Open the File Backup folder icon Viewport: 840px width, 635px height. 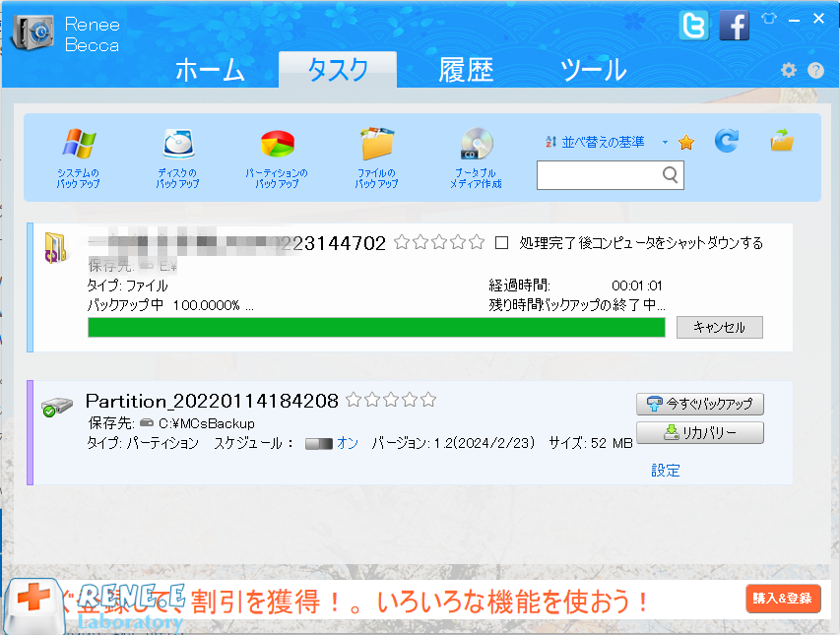coord(377,144)
